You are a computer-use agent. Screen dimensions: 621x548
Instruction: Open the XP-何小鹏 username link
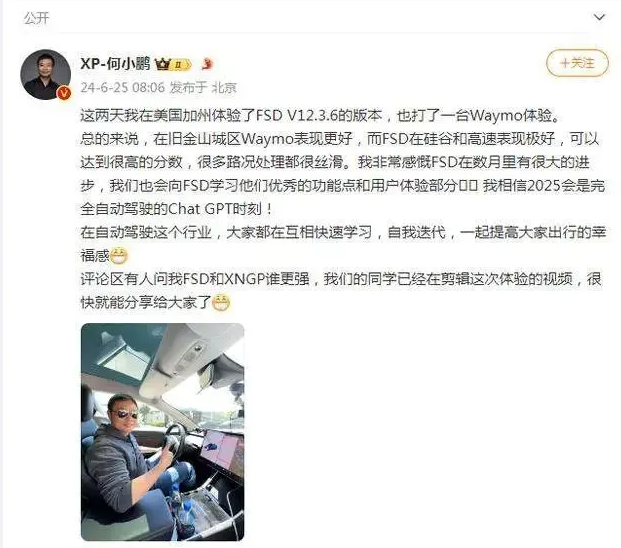(115, 63)
